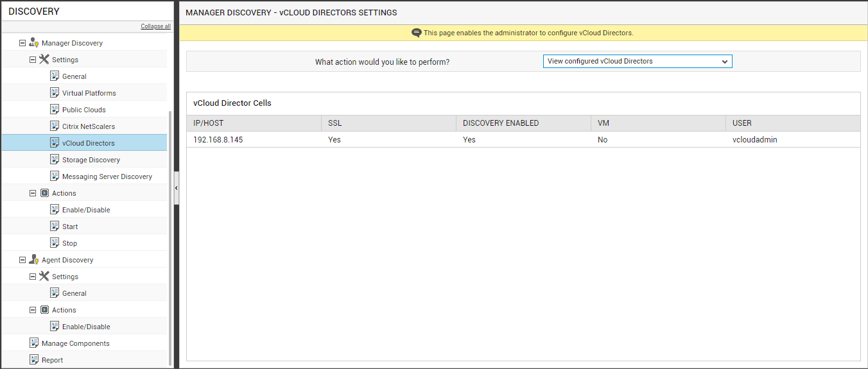868x369 pixels.
Task: Click the vcloudadmin user cell
Action: pos(793,139)
